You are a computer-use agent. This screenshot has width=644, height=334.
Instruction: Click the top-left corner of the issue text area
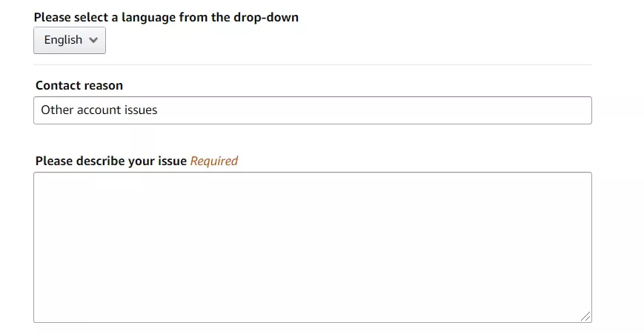[x=37, y=176]
